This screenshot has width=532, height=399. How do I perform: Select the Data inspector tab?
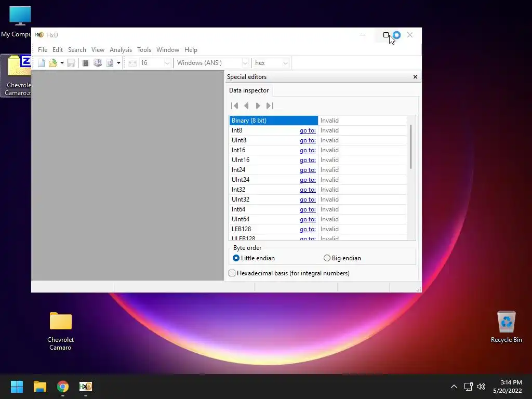click(249, 90)
